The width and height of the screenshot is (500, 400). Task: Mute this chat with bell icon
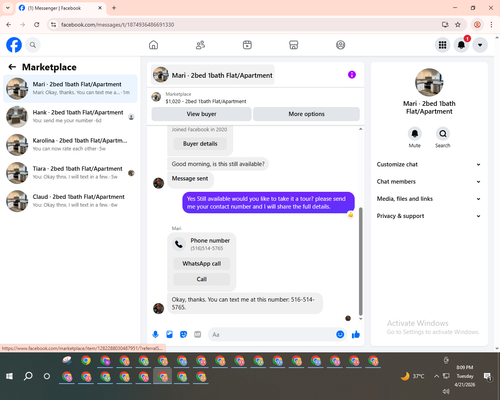[415, 134]
